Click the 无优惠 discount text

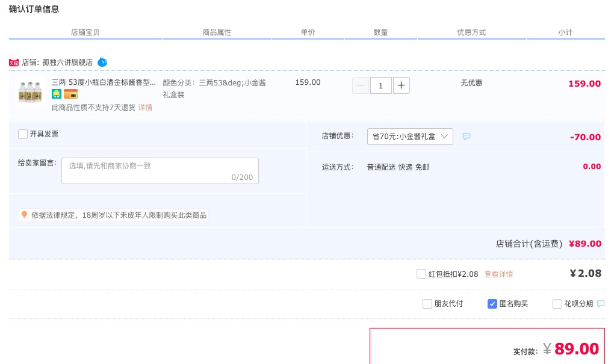coord(471,83)
